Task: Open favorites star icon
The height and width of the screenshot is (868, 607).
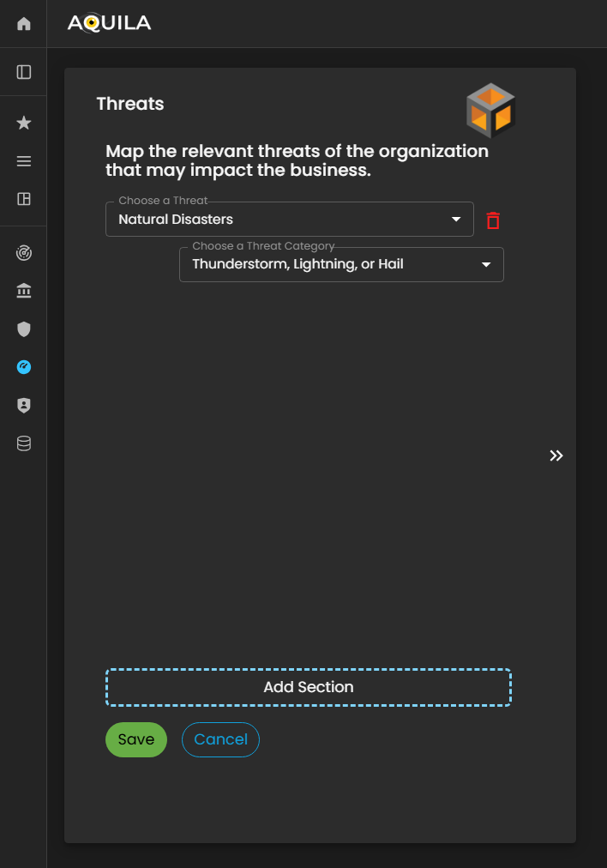Action: pyautogui.click(x=24, y=124)
